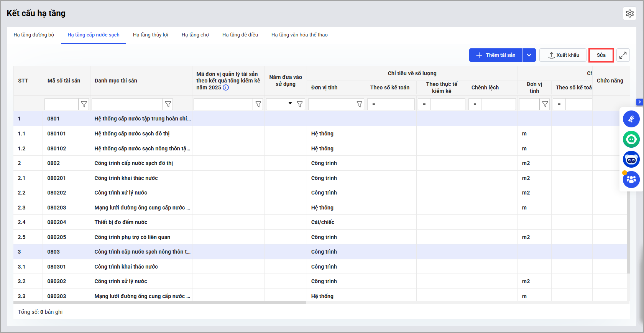Image resolution: width=644 pixels, height=333 pixels.
Task: Click the Xuất khẩu export button
Action: point(563,55)
